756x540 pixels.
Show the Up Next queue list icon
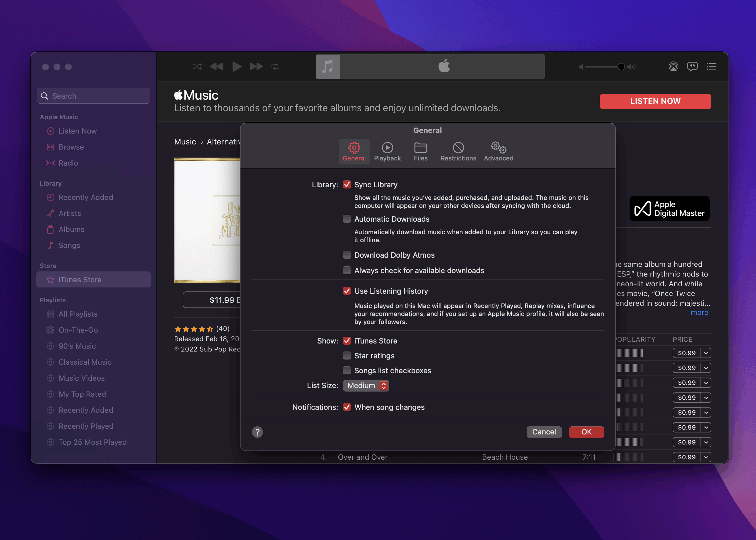[x=711, y=67]
